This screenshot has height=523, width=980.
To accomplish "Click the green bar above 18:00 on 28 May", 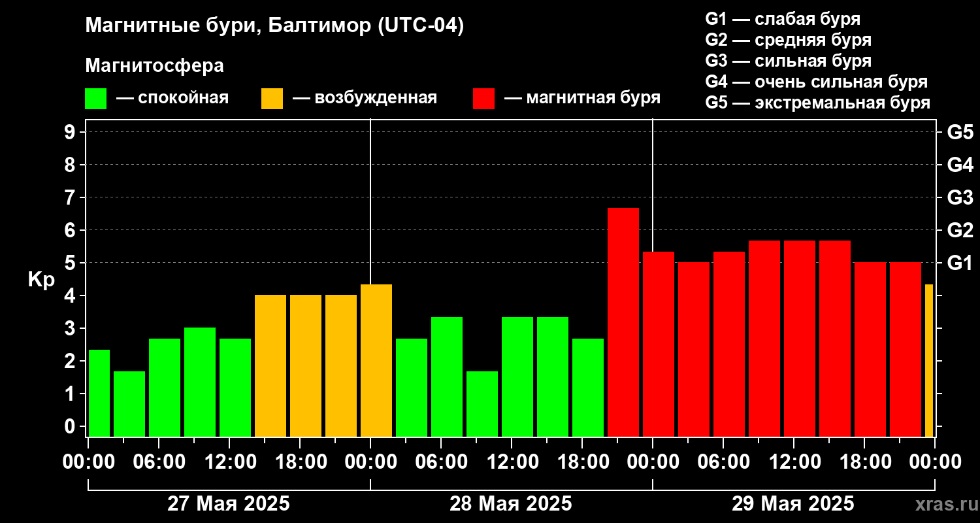I will click(x=588, y=388).
